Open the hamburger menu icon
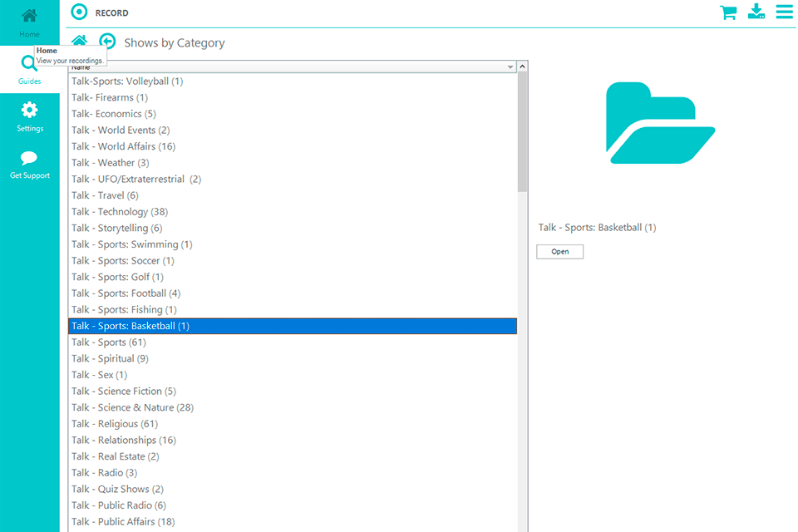The height and width of the screenshot is (532, 798). [x=784, y=12]
